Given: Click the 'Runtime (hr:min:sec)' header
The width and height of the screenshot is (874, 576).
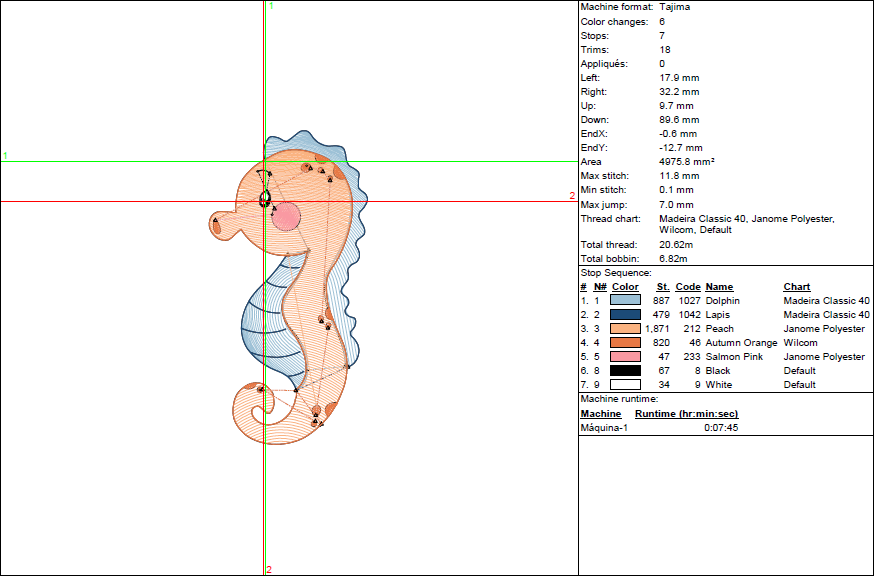Looking at the screenshot, I should click(687, 414).
